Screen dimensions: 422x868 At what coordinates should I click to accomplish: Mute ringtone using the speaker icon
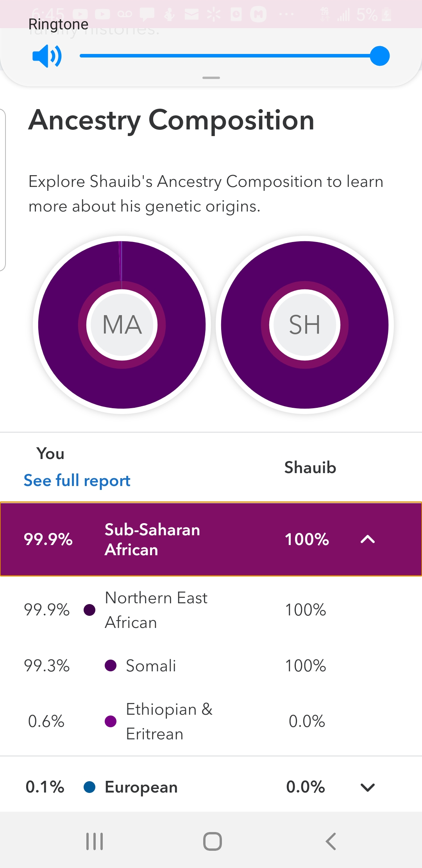(47, 56)
